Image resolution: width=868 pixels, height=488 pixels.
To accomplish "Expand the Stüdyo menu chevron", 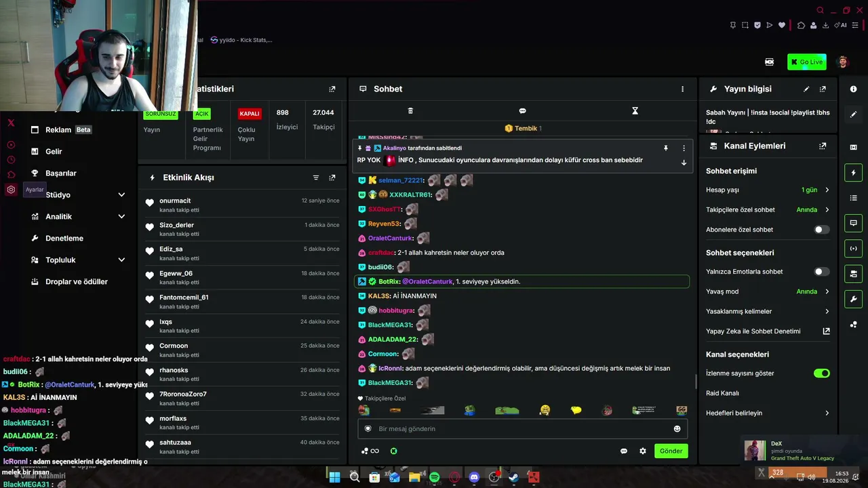I will point(121,195).
